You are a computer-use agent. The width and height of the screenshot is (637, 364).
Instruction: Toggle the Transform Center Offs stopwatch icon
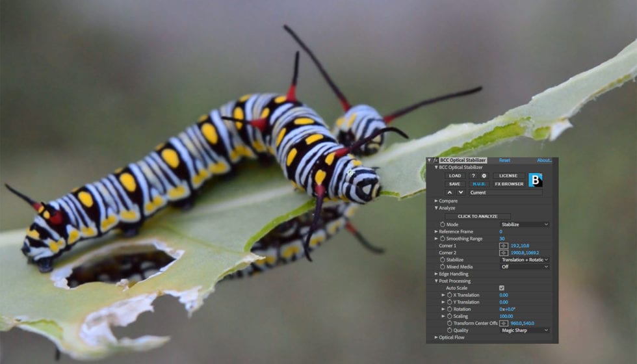coord(450,324)
